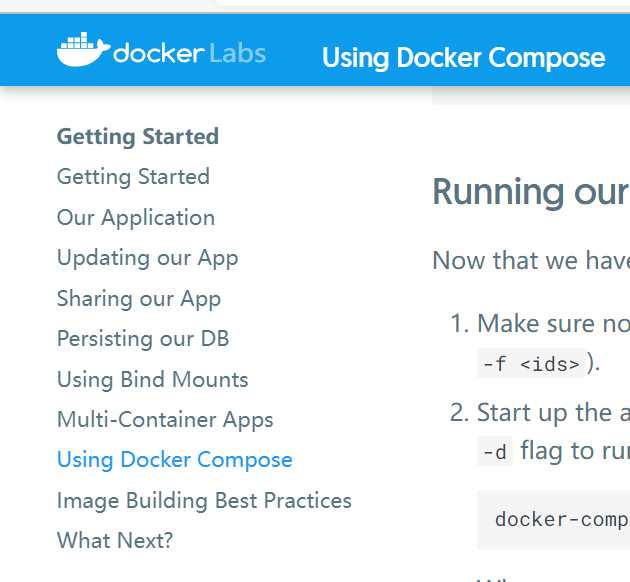Click the Now that we have paragraph
The image size is (630, 582).
pyautogui.click(x=530, y=261)
